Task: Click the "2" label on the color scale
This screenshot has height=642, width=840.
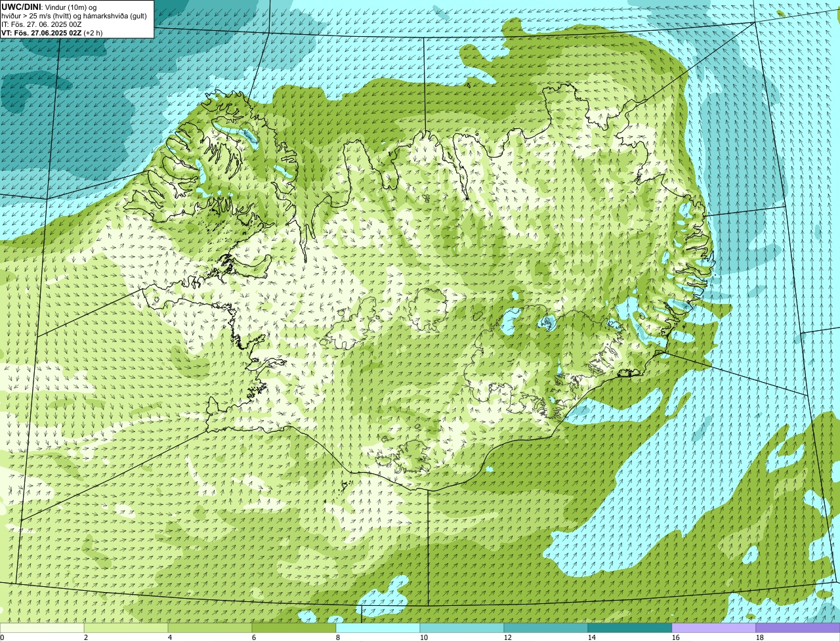Action: 86,637
